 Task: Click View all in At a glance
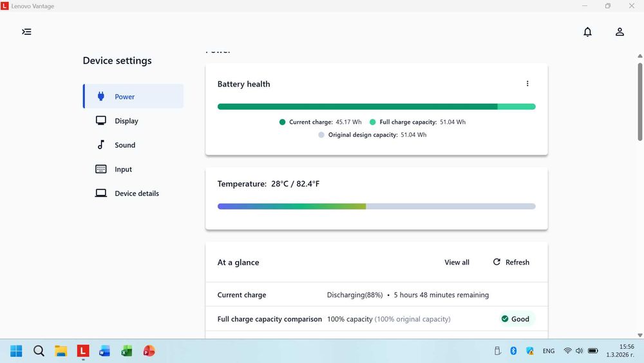[x=457, y=262]
